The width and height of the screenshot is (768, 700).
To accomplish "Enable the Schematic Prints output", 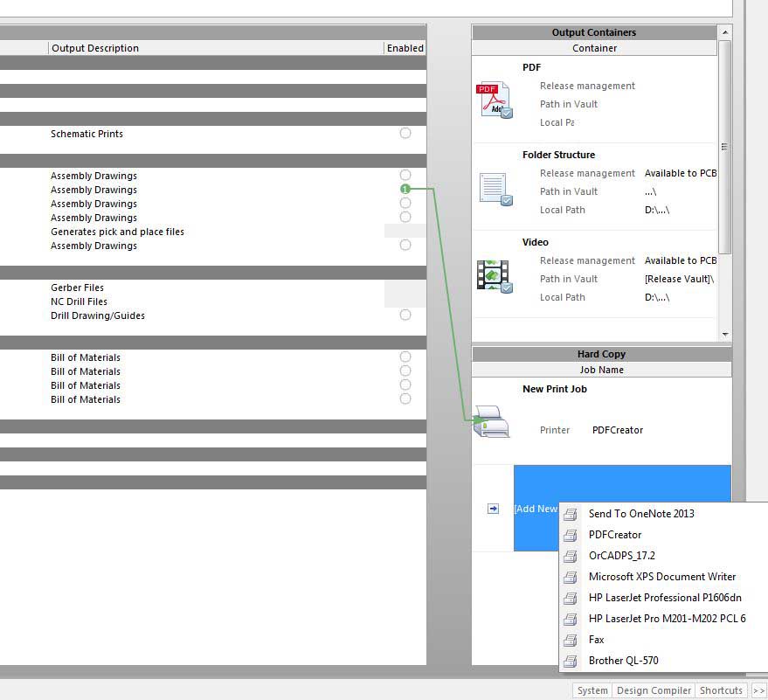I will pos(405,134).
